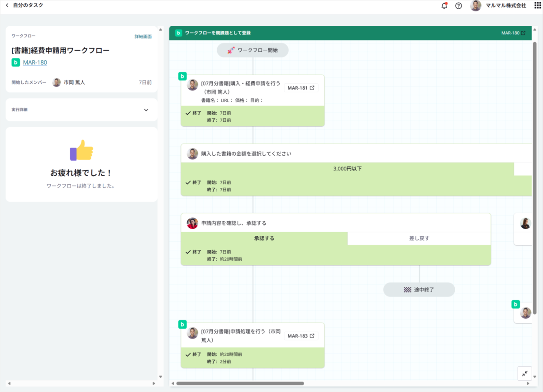Click 購入した書籍の金額を選択してください text
This screenshot has width=543, height=392.
[246, 154]
